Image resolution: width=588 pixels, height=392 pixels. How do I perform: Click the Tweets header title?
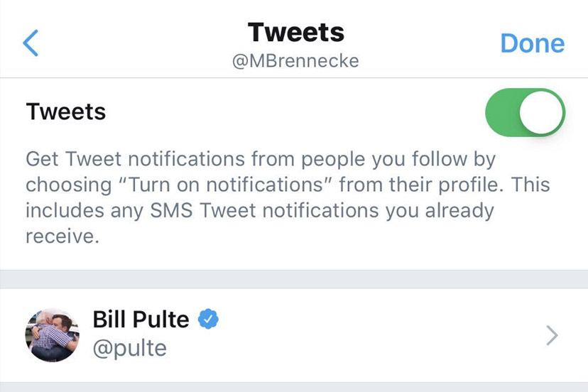pos(295,32)
